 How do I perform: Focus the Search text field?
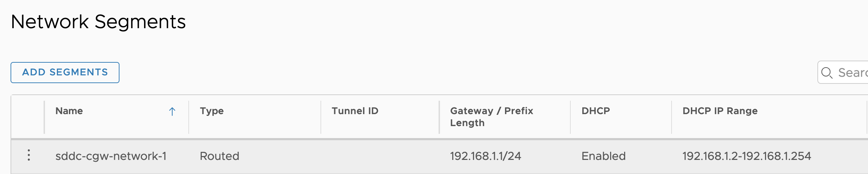(852, 73)
